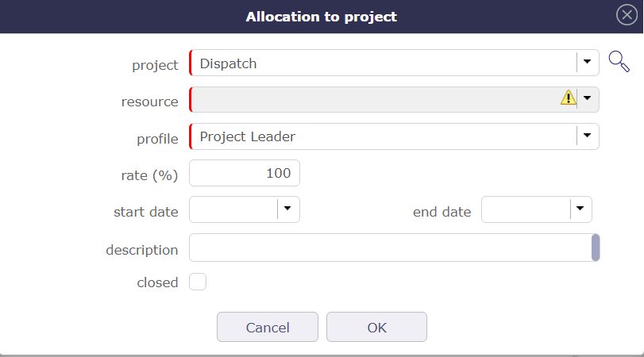The width and height of the screenshot is (644, 357).
Task: Click into the end date text box
Action: [x=526, y=209]
